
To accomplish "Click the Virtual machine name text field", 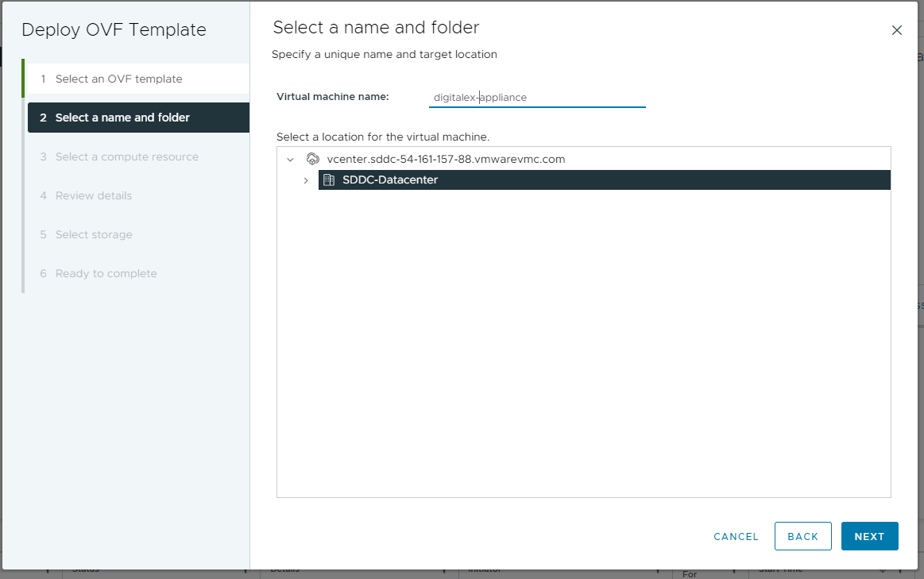I will [537, 98].
